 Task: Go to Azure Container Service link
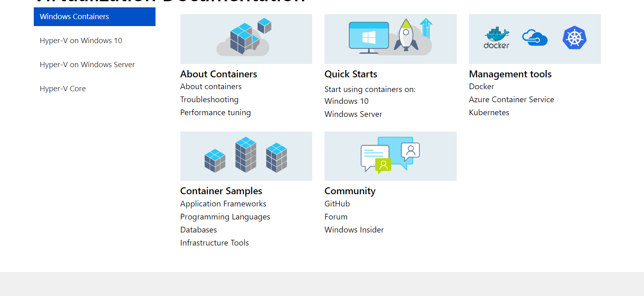[511, 100]
